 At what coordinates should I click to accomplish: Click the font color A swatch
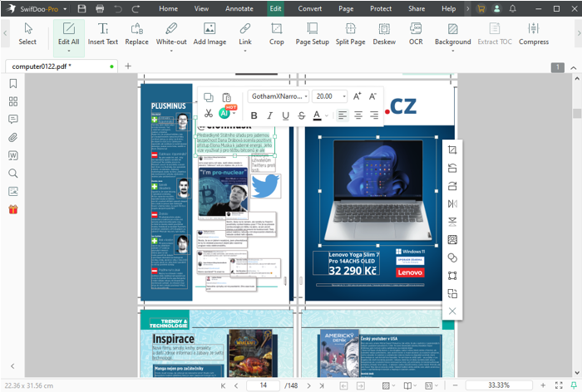coord(317,115)
